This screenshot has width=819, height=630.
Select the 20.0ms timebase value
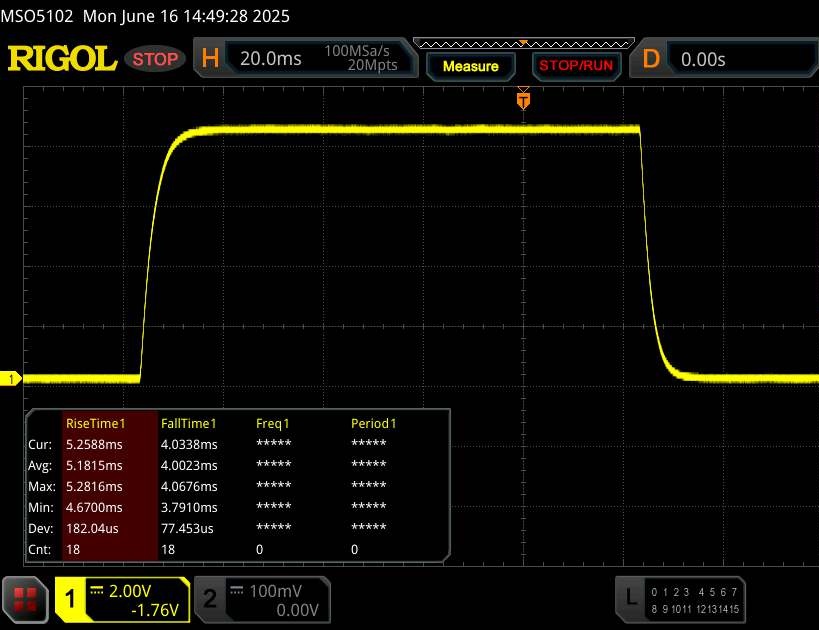[271, 59]
